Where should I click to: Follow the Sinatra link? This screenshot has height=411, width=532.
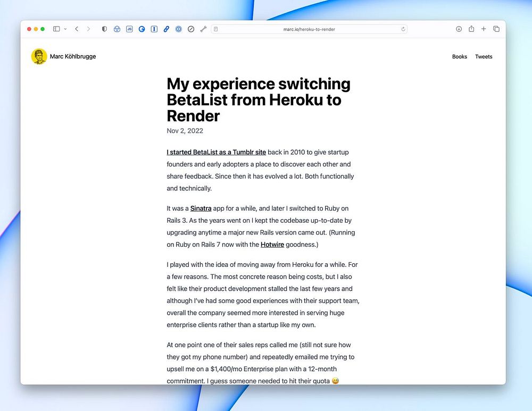coord(201,208)
